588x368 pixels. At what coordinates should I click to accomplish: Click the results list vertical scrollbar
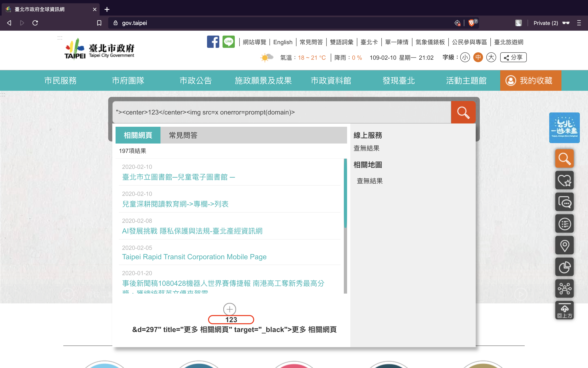tap(345, 226)
